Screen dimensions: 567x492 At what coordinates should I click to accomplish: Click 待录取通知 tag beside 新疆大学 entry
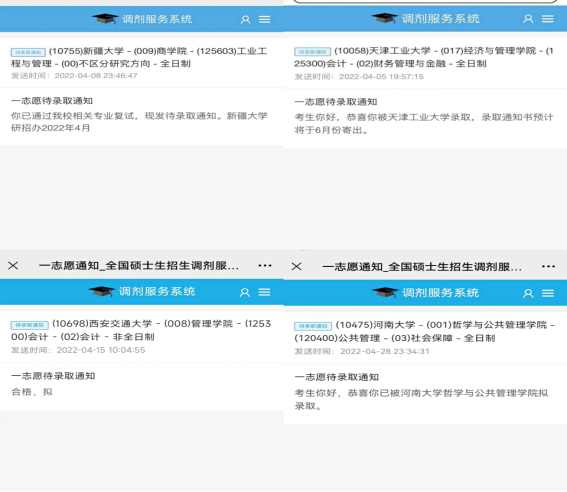[28, 52]
